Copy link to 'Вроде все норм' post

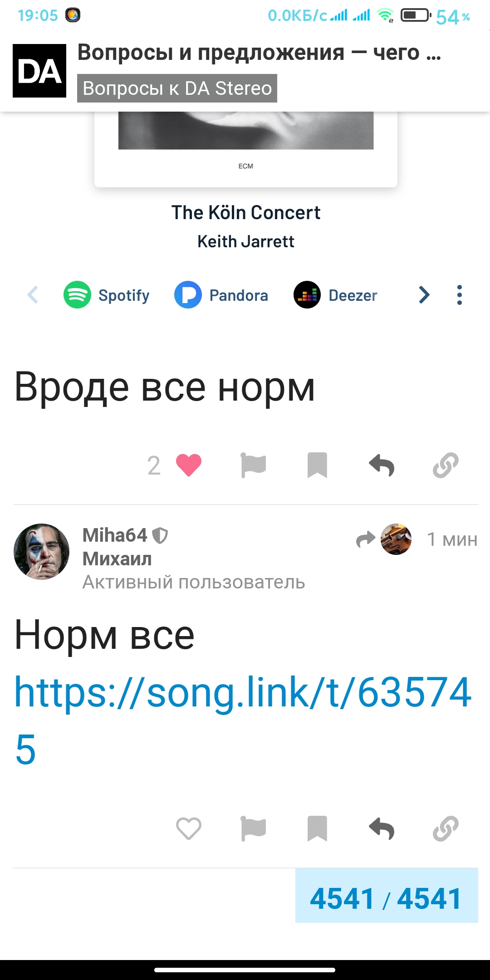click(x=446, y=465)
